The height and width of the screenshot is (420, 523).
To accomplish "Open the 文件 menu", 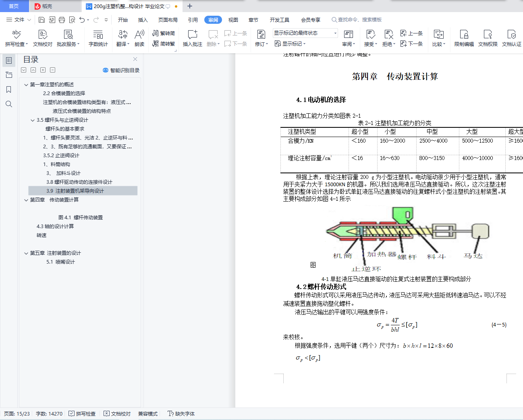I will click(19, 20).
